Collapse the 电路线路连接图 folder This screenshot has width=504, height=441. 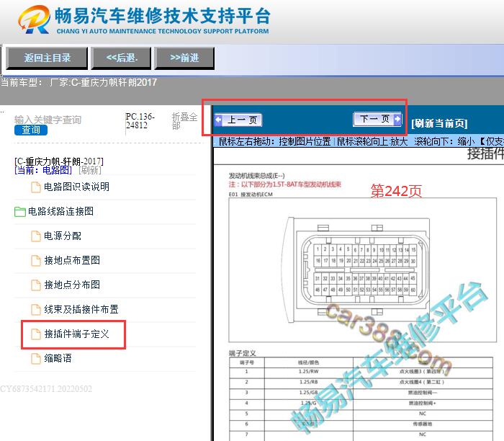(x=60, y=211)
